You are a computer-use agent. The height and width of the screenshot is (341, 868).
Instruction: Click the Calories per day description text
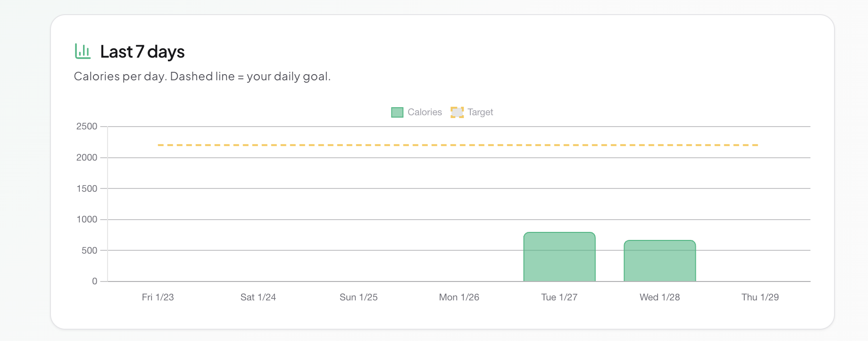click(202, 77)
